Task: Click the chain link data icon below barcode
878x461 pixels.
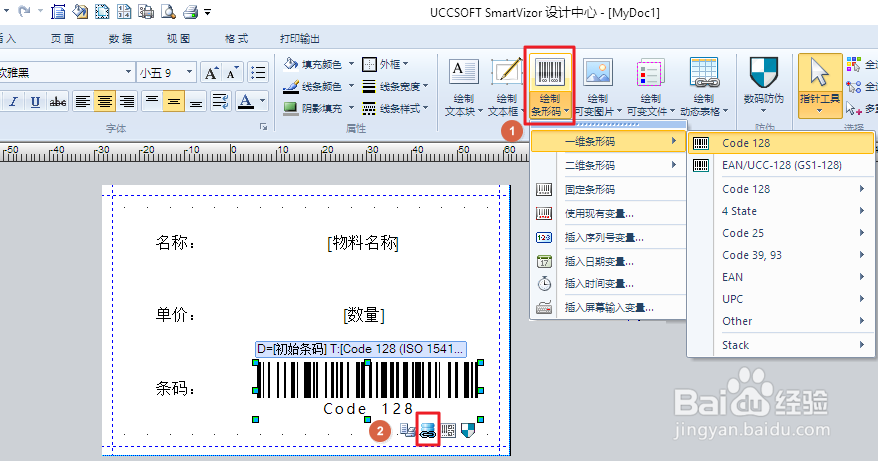Action: pyautogui.click(x=428, y=430)
